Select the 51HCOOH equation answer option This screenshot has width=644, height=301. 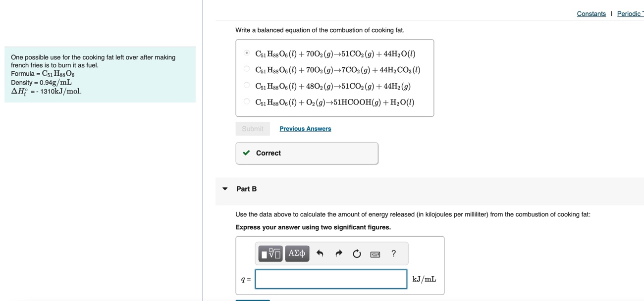[247, 101]
